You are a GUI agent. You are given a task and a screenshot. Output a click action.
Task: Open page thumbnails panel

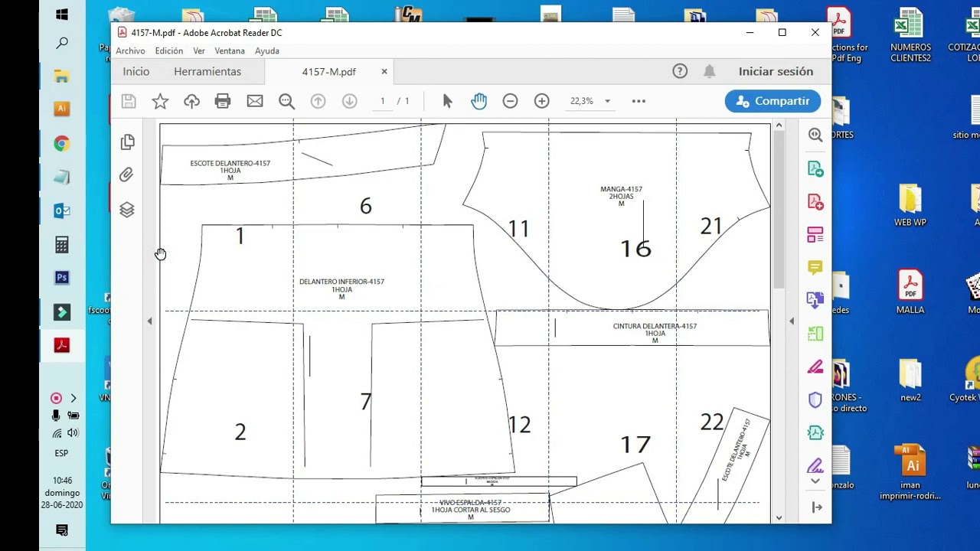pyautogui.click(x=127, y=142)
